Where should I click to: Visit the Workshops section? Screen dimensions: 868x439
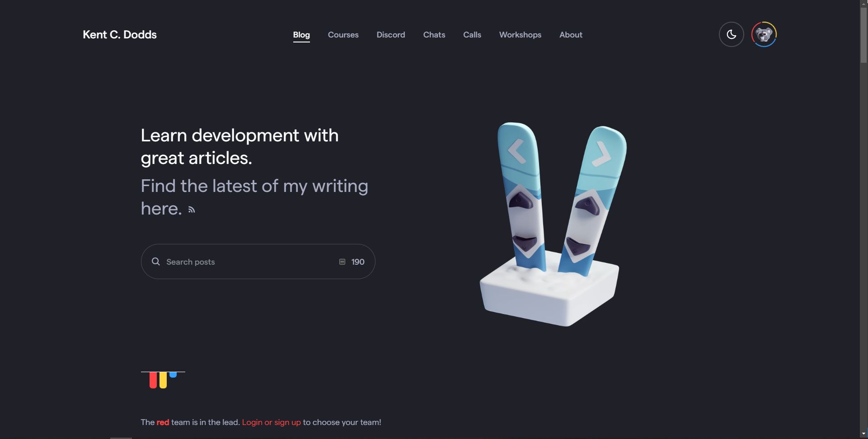pos(520,35)
